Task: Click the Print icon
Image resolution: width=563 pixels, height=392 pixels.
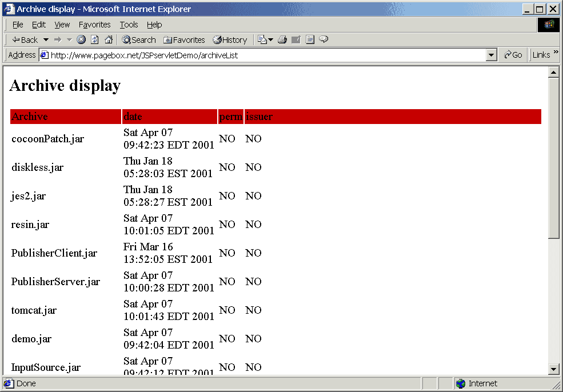Action: pos(282,40)
